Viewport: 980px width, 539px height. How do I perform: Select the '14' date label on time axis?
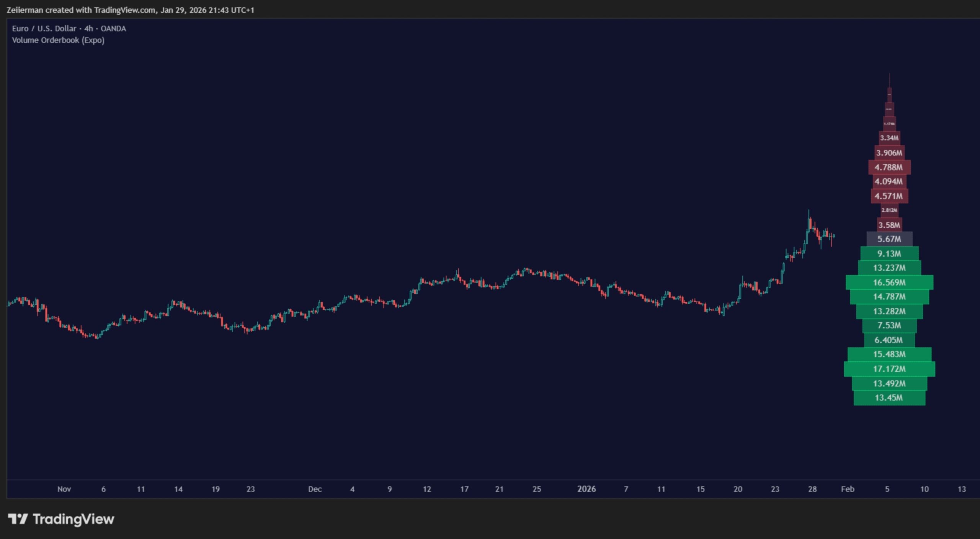pos(178,489)
